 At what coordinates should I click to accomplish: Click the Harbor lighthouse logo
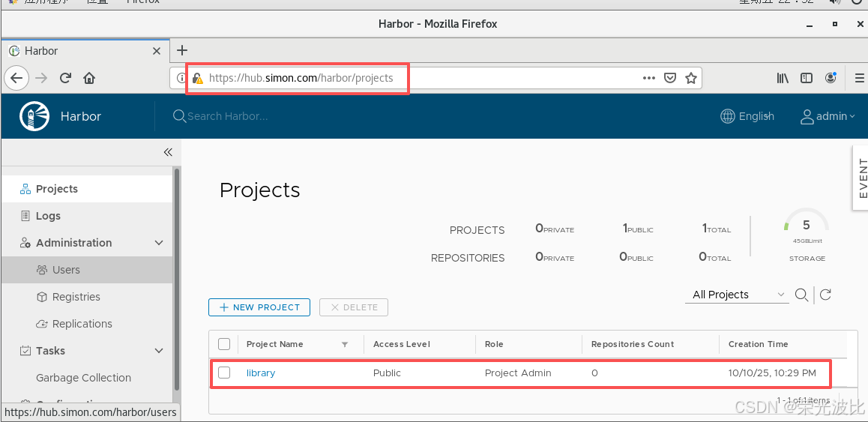[x=34, y=116]
